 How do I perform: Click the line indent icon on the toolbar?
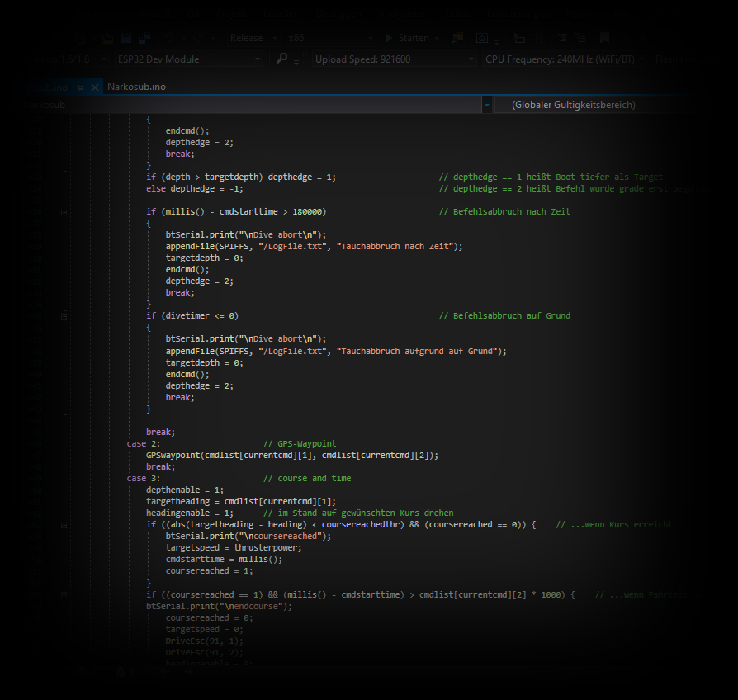tap(563, 37)
